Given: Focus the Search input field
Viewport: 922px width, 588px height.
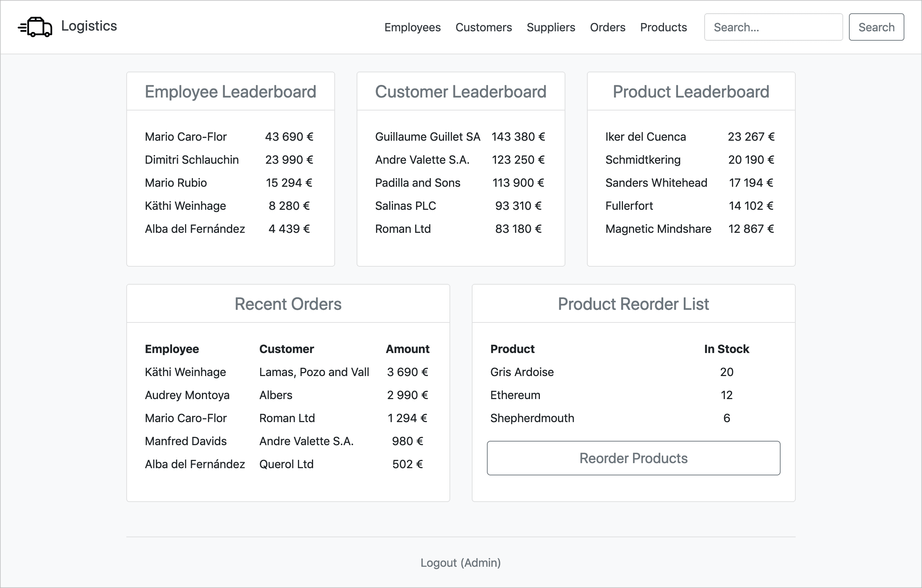Looking at the screenshot, I should (773, 27).
